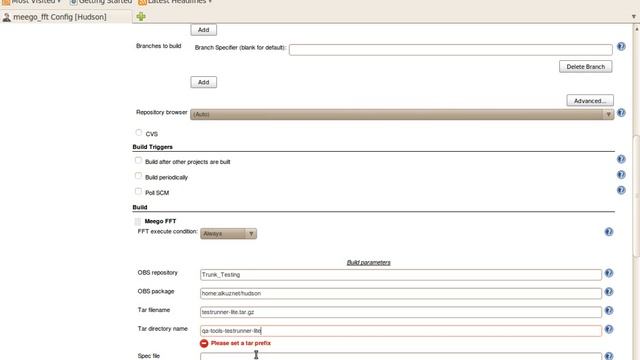Viewport: 640px width, 360px height.
Task: Click the Build Triggers section heading
Action: 153,147
